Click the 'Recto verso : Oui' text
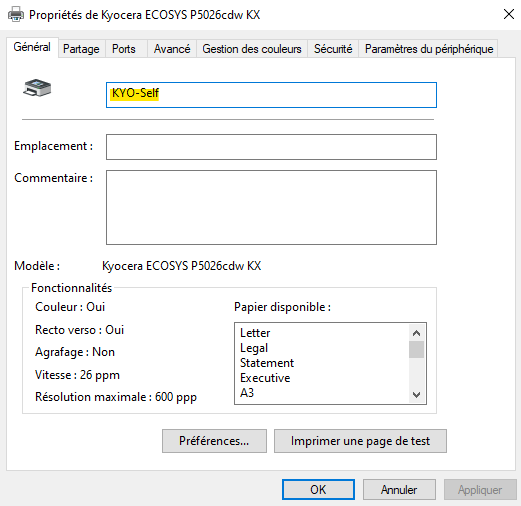This screenshot has height=506, width=521. click(80, 330)
